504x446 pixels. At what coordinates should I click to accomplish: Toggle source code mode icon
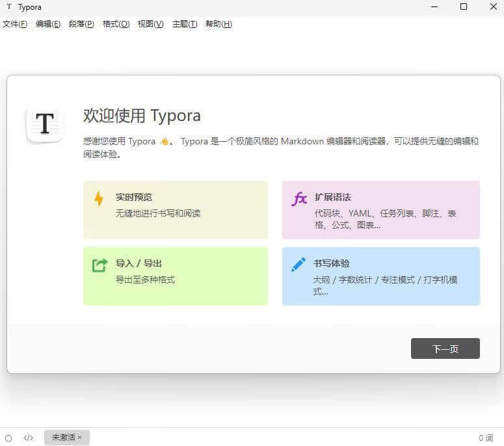coord(28,438)
